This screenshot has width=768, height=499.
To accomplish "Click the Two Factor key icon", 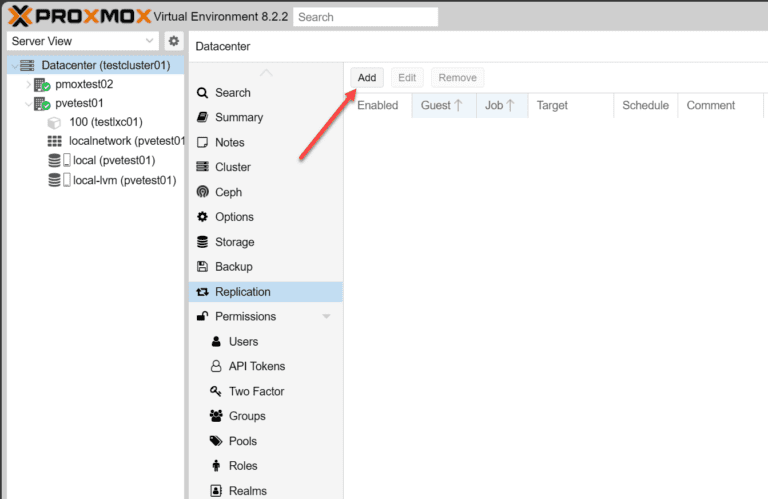I will click(x=216, y=391).
